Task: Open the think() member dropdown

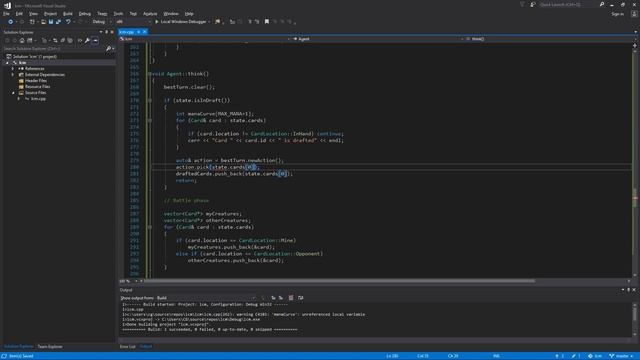Action: pyautogui.click(x=548, y=39)
